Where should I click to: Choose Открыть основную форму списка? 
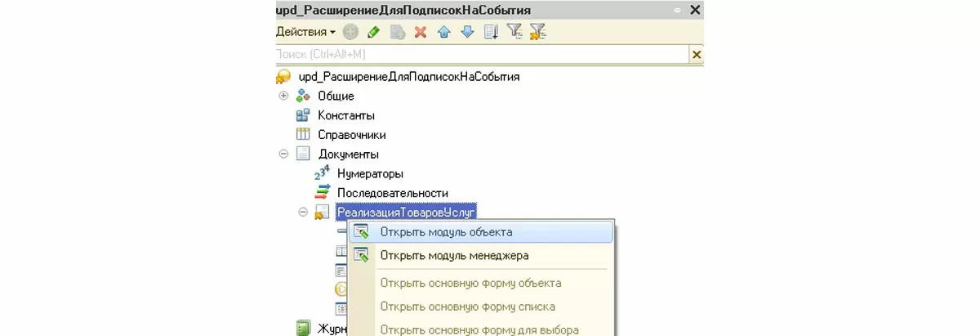[x=480, y=307]
